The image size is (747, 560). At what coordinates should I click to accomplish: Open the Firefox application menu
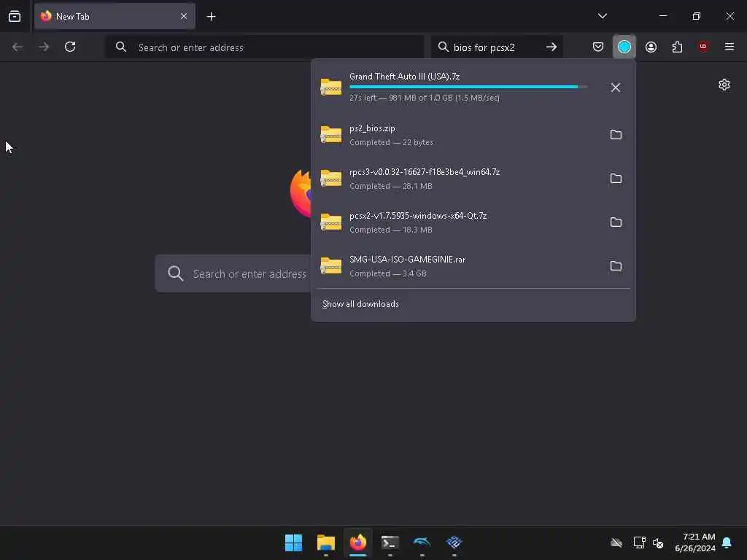[x=729, y=47]
